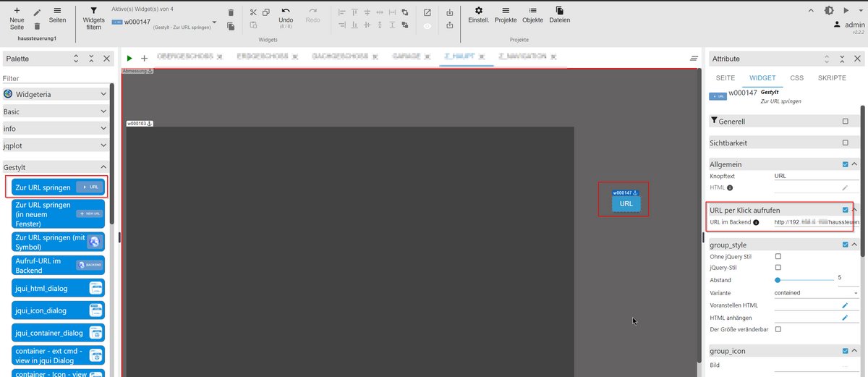Add a new view with plus icon
This screenshot has width=868, height=377.
(144, 58)
